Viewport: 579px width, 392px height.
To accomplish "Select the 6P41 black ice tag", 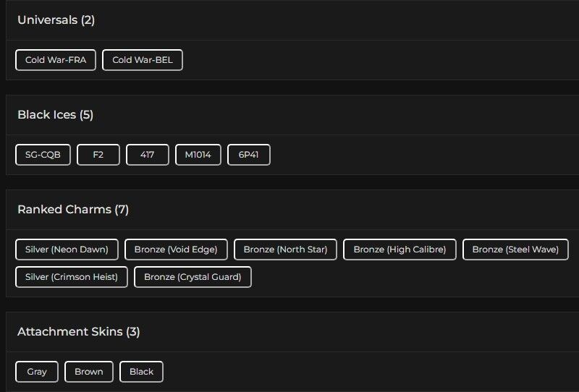I will coord(249,155).
